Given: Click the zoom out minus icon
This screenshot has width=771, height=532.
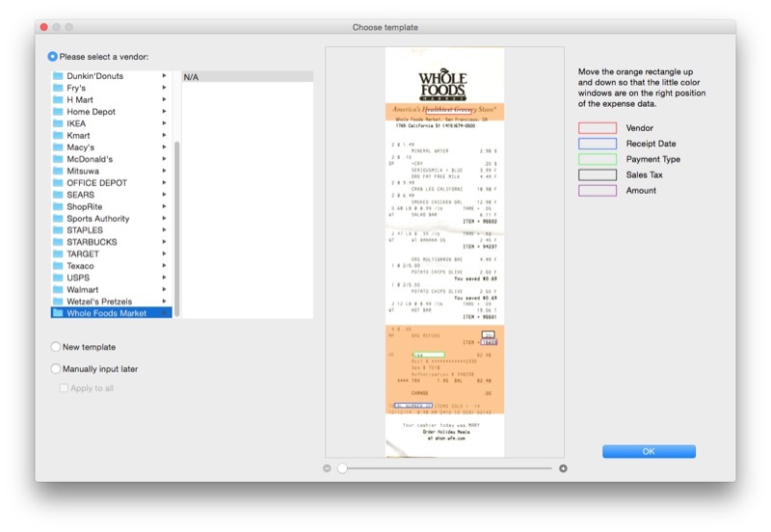Looking at the screenshot, I should (327, 468).
